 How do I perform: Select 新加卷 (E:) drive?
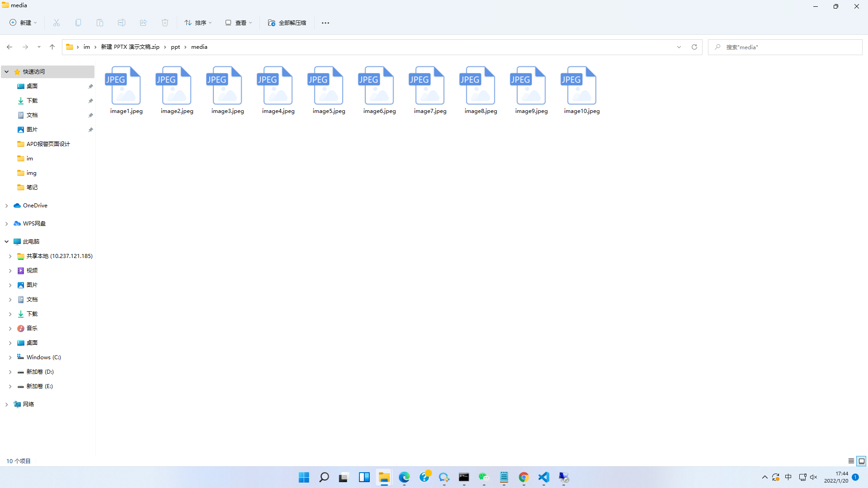pyautogui.click(x=39, y=386)
